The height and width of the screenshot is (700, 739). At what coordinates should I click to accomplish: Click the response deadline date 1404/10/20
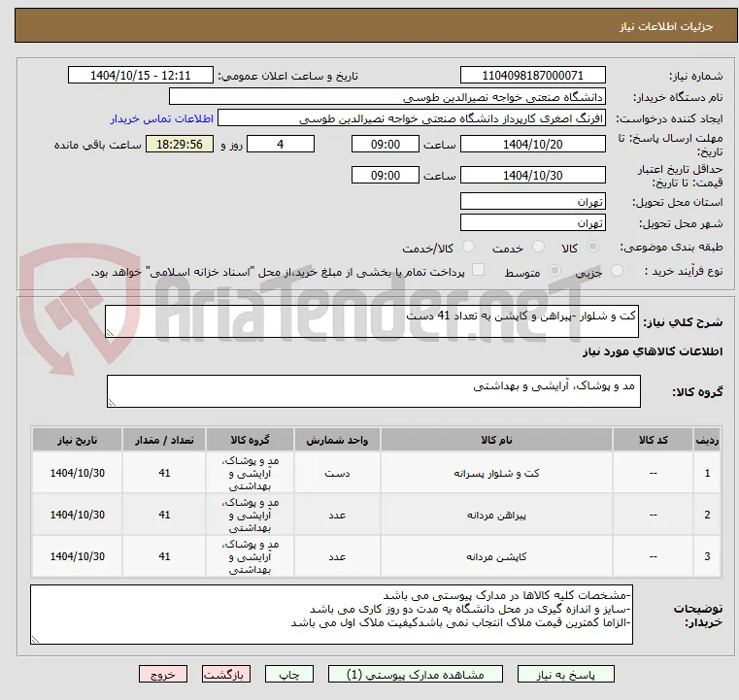click(x=532, y=144)
